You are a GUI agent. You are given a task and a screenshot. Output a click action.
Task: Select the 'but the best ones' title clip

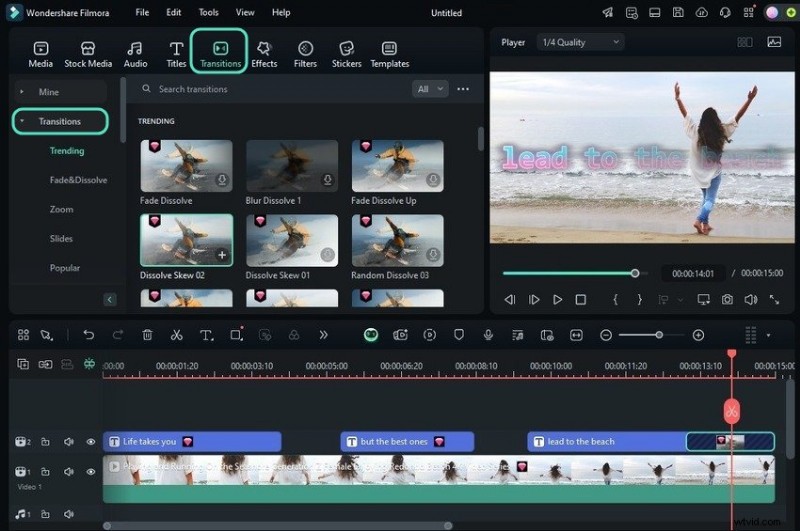click(407, 442)
